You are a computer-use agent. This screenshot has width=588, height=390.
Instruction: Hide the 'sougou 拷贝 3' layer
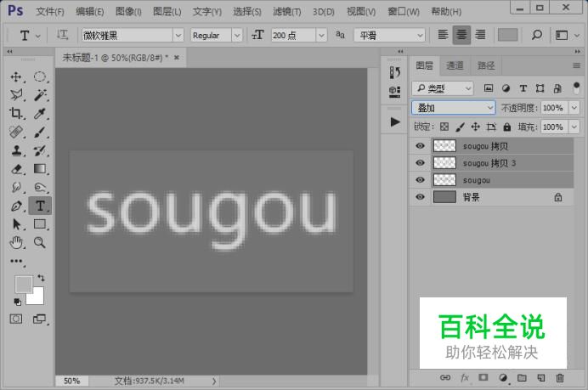pos(420,163)
